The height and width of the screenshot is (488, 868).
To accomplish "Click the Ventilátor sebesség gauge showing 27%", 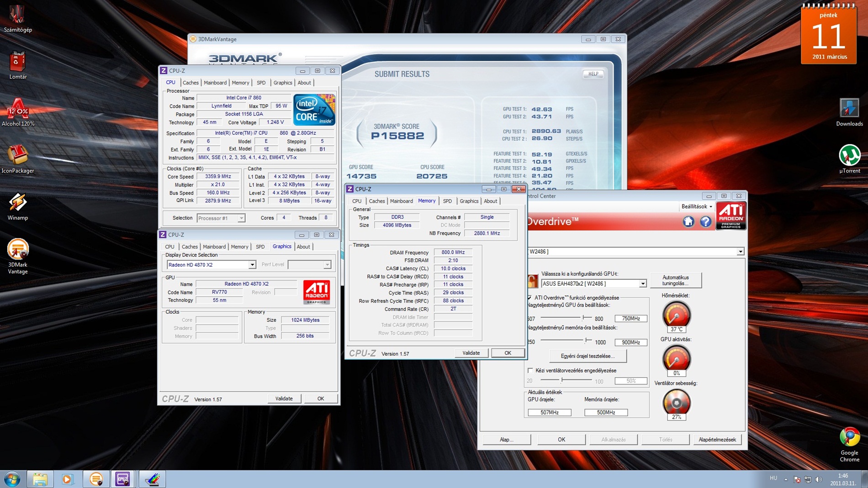I will pos(677,404).
